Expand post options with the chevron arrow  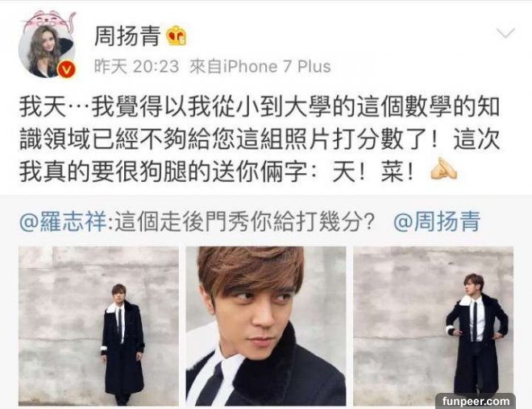pos(505,33)
